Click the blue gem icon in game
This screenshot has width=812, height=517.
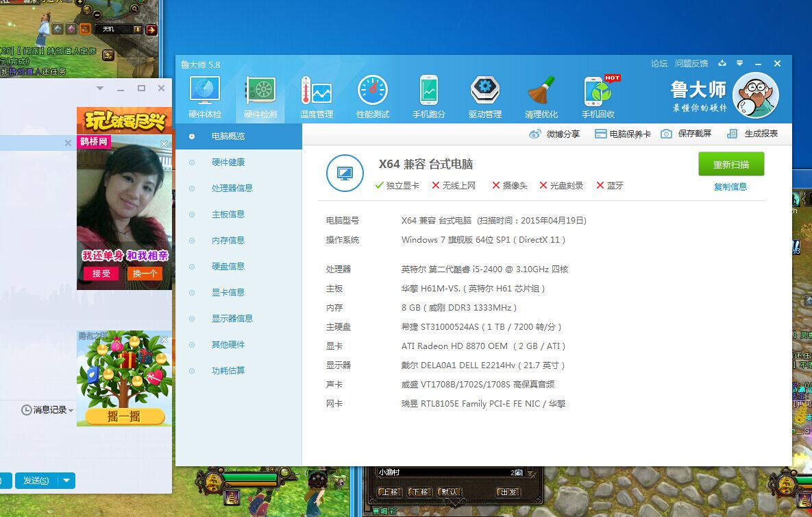tap(58, 29)
